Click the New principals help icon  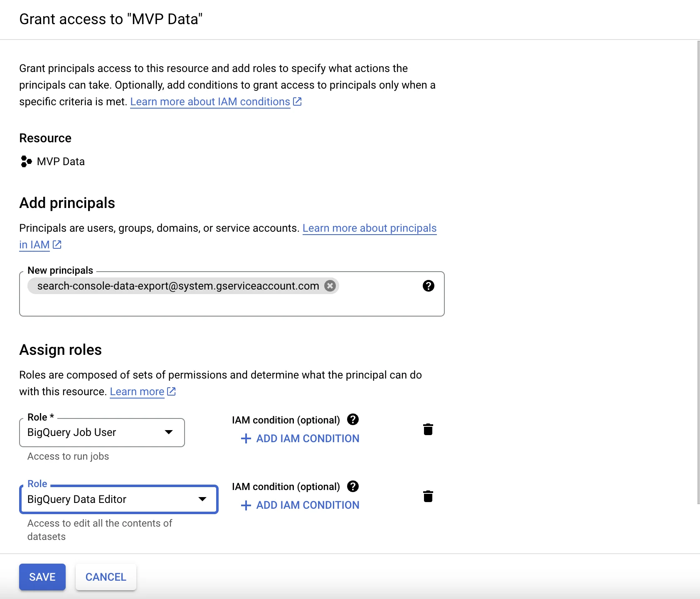[x=428, y=286]
